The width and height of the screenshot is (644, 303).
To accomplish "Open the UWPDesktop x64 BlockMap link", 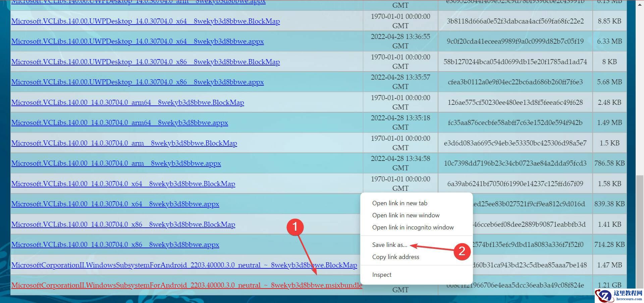I will [x=146, y=21].
